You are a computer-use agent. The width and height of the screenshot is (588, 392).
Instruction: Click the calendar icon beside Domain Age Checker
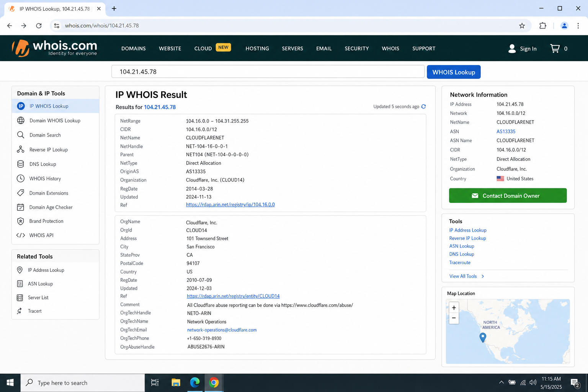click(21, 207)
